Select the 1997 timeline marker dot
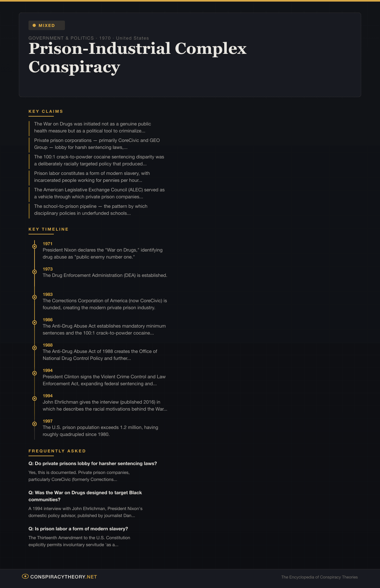This screenshot has height=588, width=380. click(35, 424)
